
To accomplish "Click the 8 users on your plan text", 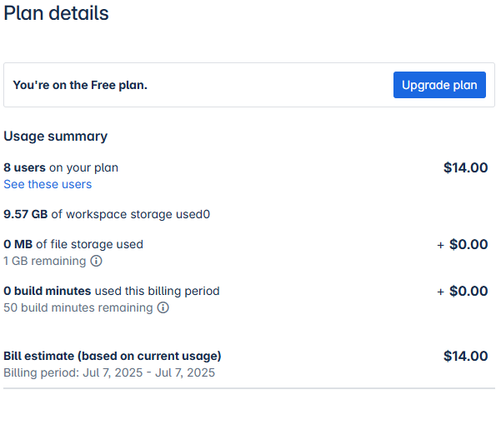I will [61, 167].
